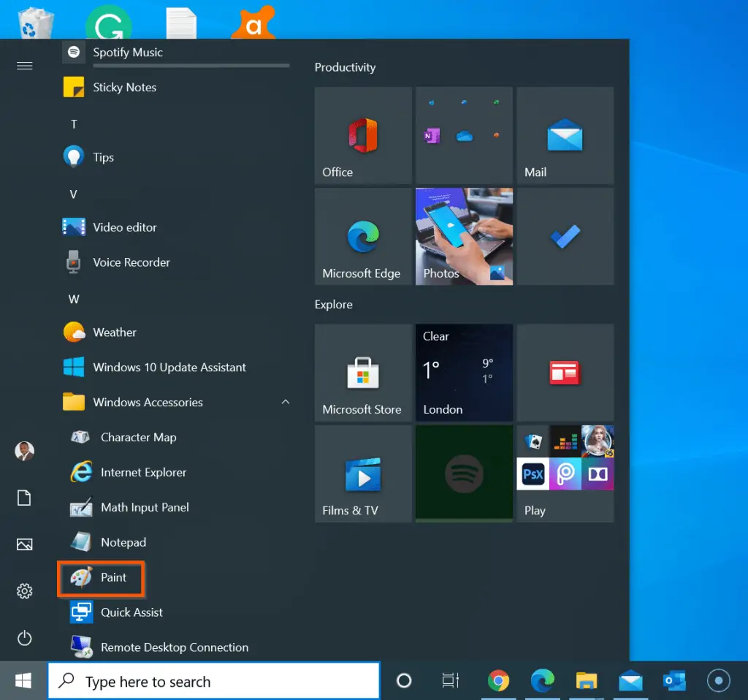
Task: Open the Microsoft Store tile
Action: pyautogui.click(x=363, y=373)
